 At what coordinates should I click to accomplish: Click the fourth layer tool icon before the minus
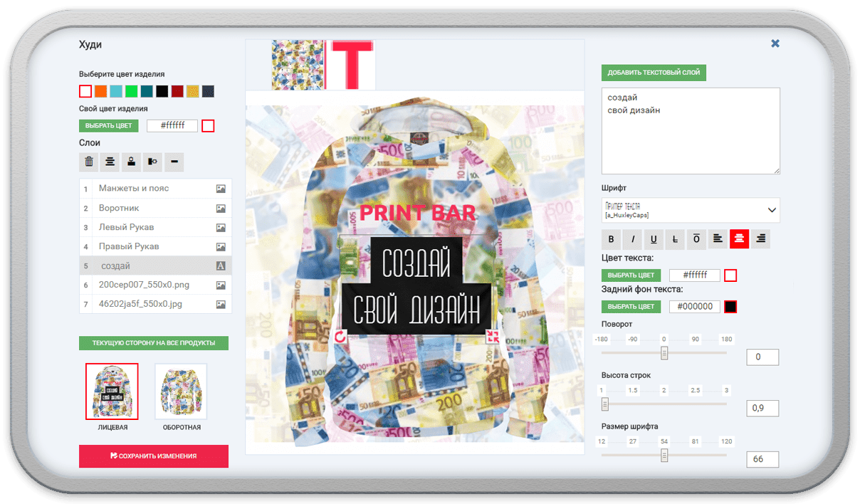pyautogui.click(x=153, y=162)
